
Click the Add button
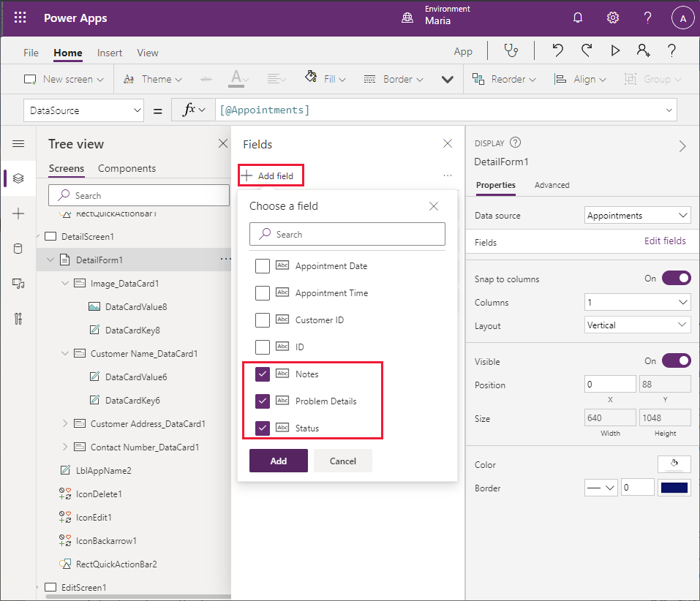[x=278, y=461]
